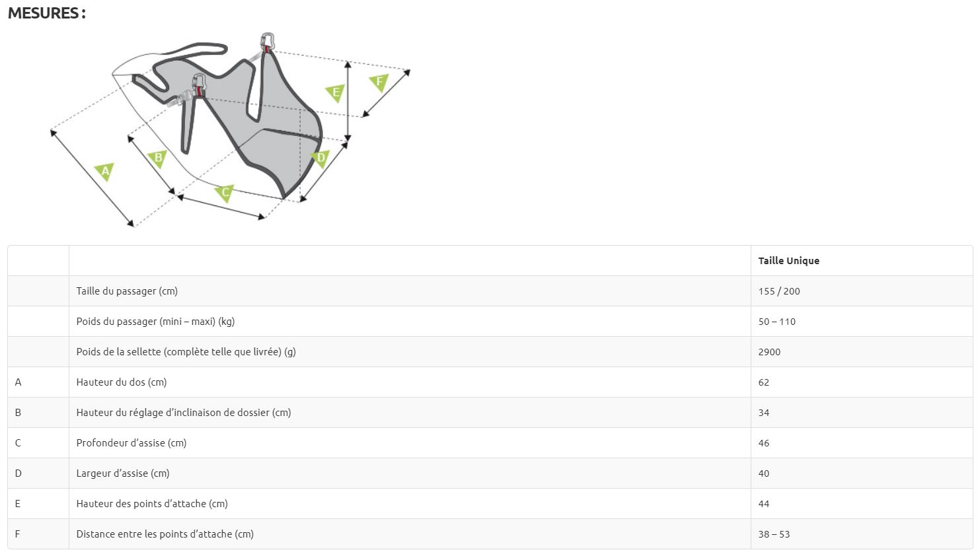Select the 2900 weight value
The image size is (980, 558).
(x=769, y=352)
